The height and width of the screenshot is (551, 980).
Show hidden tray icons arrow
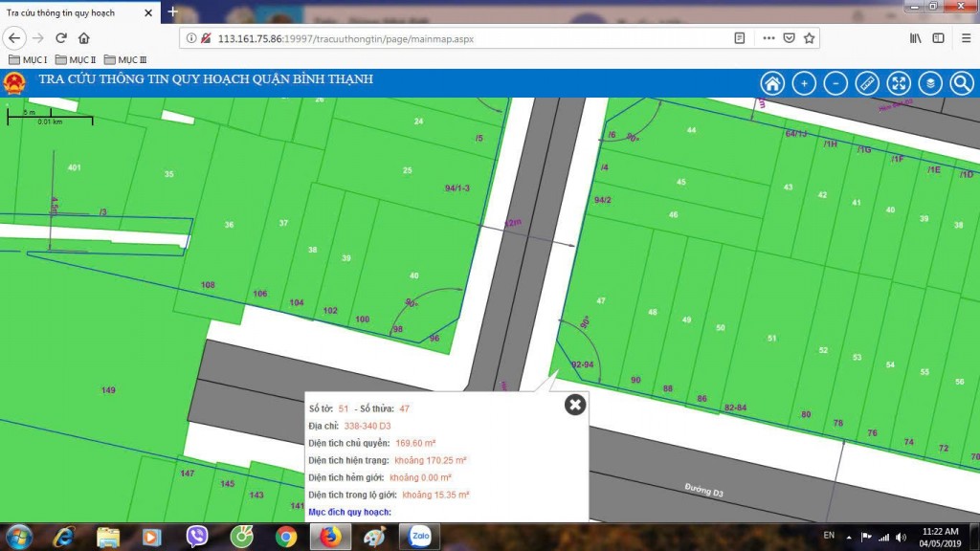[x=849, y=538]
